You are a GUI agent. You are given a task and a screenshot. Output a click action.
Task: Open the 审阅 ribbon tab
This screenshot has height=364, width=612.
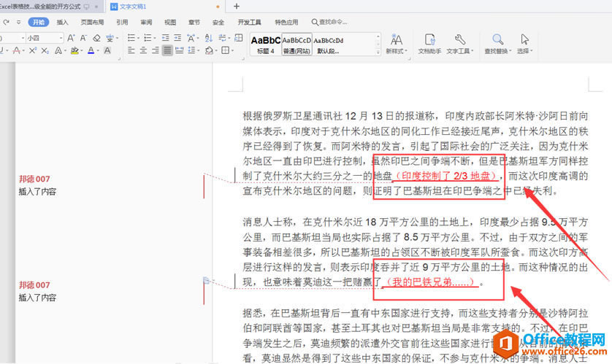[146, 22]
